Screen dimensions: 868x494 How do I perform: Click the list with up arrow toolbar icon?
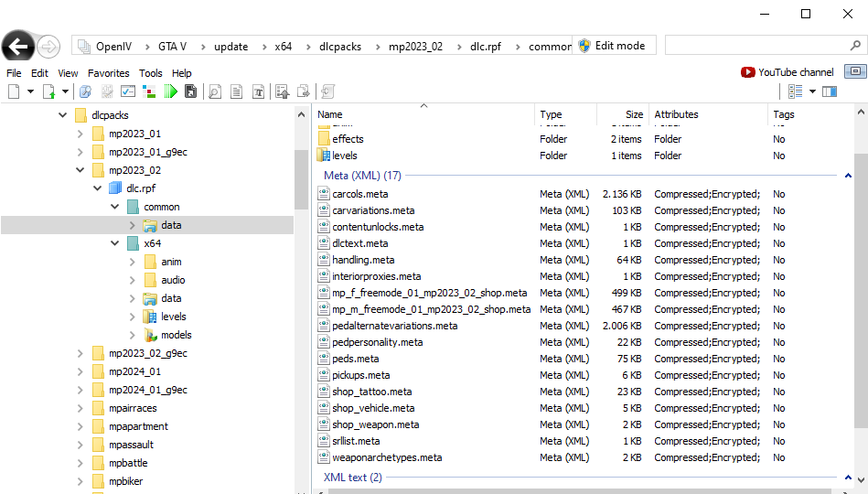(283, 91)
